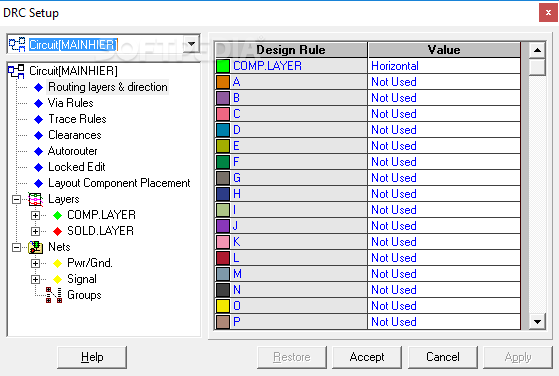The height and width of the screenshot is (376, 559).
Task: Click the Nets folder icon in the tree
Action: 36,247
